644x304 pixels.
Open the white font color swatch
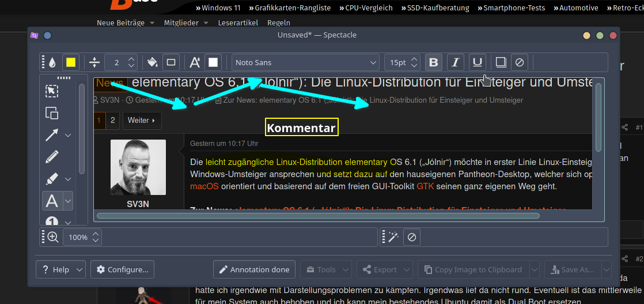pyautogui.click(x=213, y=62)
